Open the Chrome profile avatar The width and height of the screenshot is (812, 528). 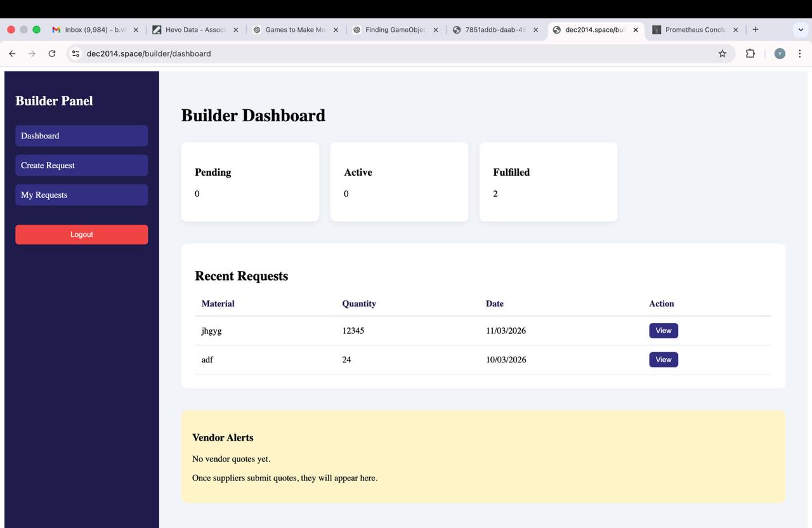click(x=780, y=53)
